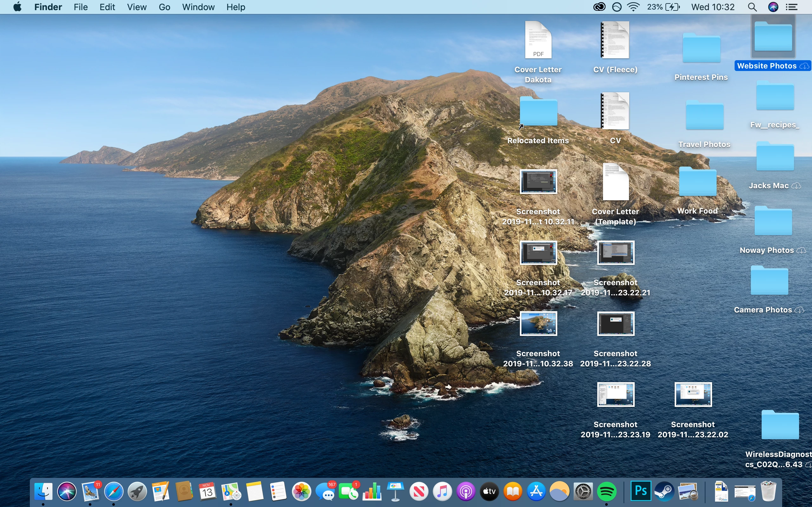Open Safari from the Dock

pos(114,491)
